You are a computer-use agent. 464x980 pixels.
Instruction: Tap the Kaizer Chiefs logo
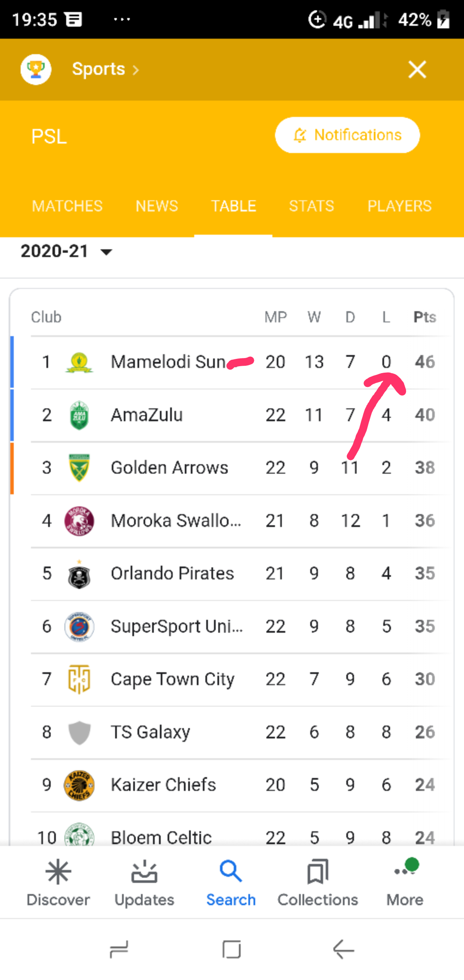point(79,785)
